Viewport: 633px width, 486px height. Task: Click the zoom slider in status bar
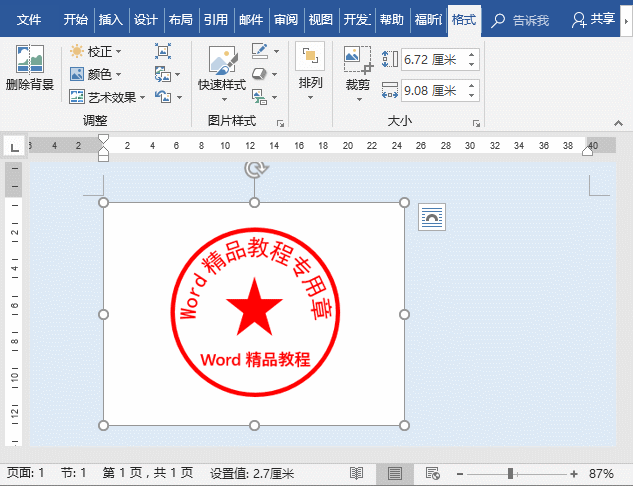tap(510, 473)
